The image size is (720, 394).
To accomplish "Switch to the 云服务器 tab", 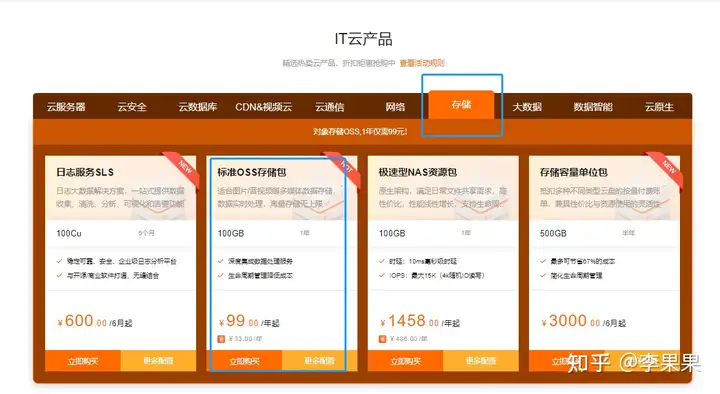I will [66, 107].
